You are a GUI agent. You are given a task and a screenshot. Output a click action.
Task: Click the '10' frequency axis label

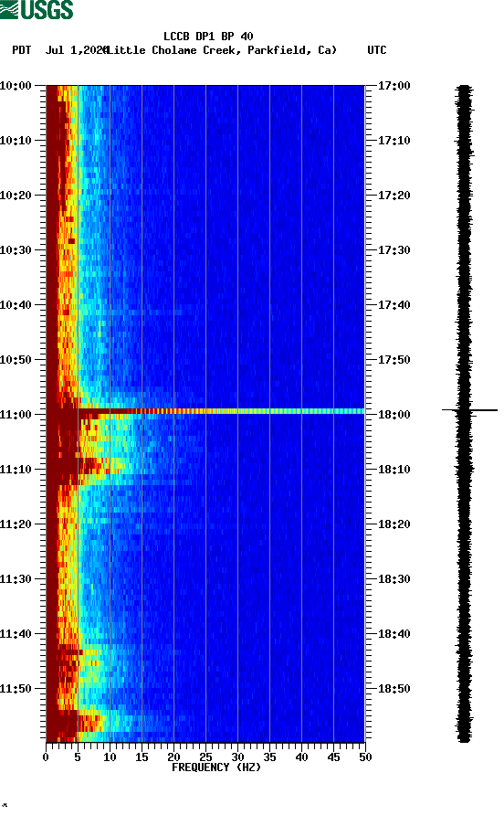pyautogui.click(x=110, y=757)
